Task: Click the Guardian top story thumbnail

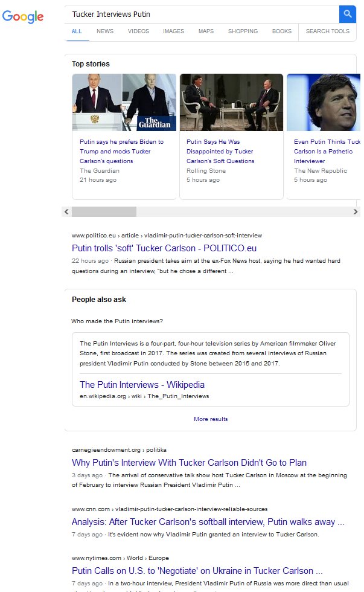Action: [124, 102]
